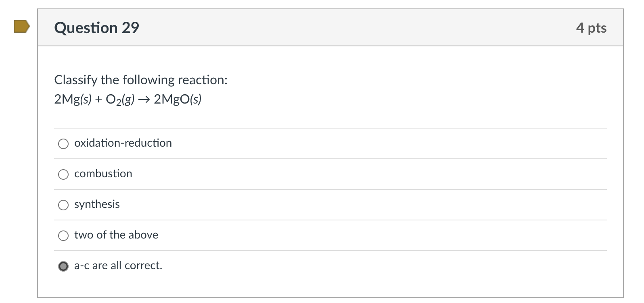Click the Question 29 header text
The height and width of the screenshot is (303, 644).
click(x=97, y=28)
